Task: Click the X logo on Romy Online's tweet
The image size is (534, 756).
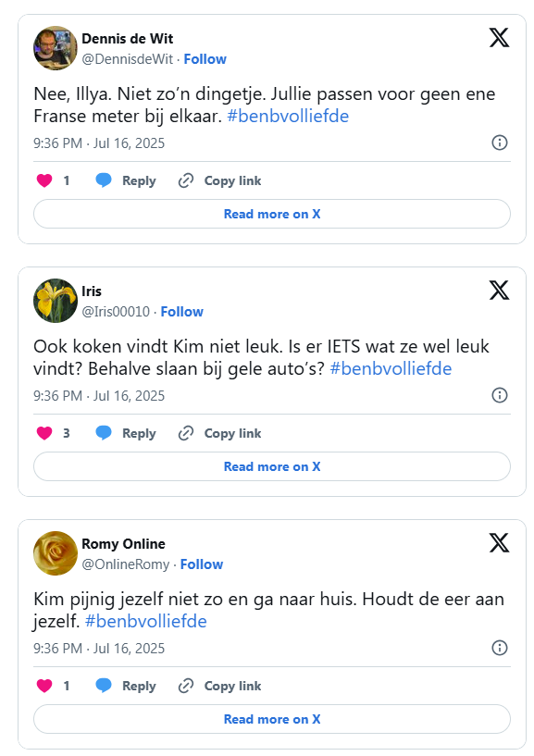Action: [x=500, y=543]
